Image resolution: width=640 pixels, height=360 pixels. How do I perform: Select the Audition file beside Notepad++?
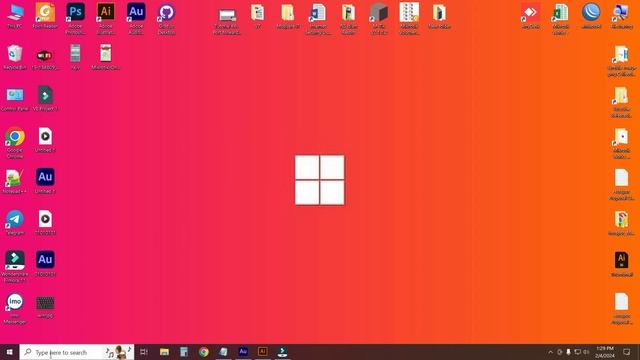tap(45, 181)
